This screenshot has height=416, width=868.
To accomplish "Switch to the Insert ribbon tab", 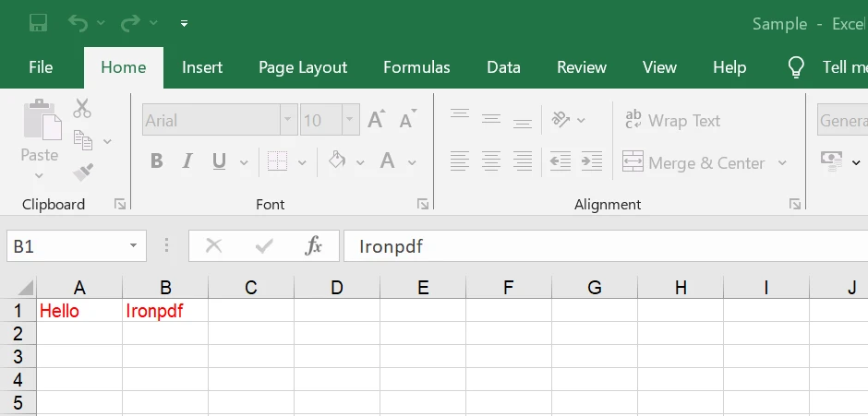I will tap(202, 67).
